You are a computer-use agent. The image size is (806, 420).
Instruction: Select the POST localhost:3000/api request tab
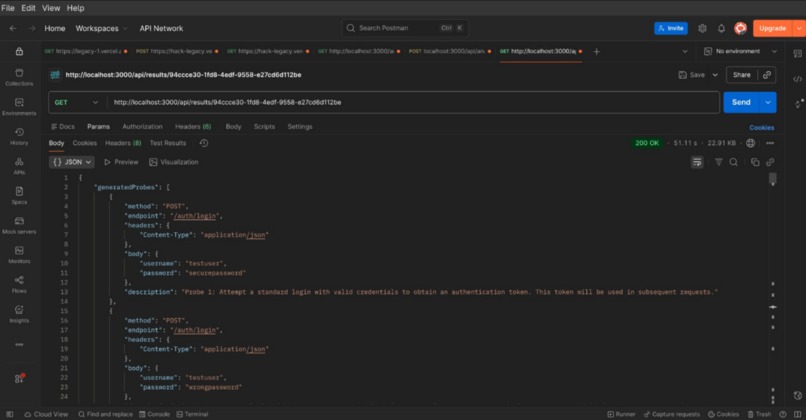(449, 51)
